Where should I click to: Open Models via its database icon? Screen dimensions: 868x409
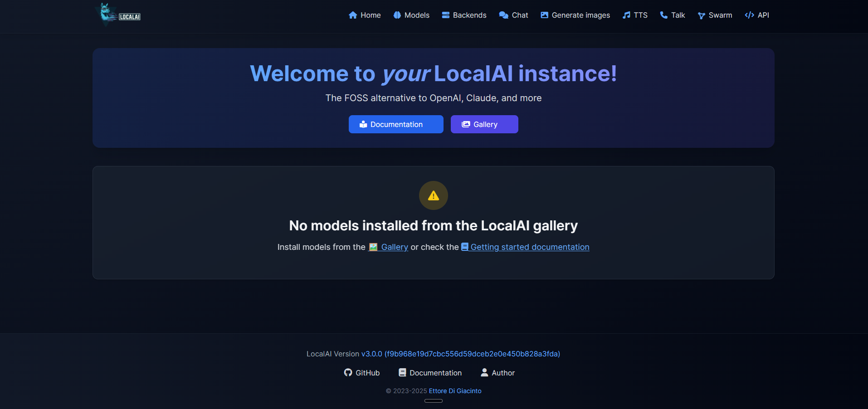point(396,15)
